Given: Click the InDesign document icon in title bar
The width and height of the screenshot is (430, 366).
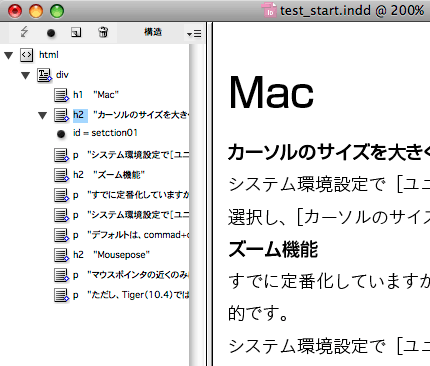Looking at the screenshot, I should [269, 10].
